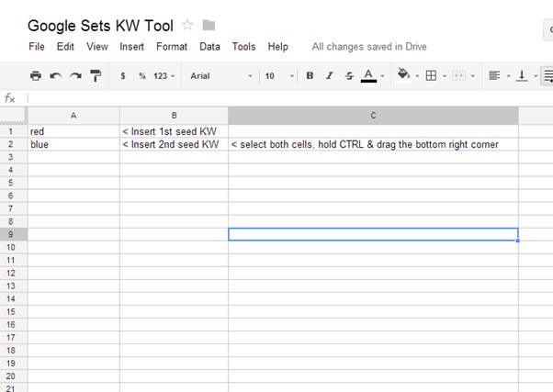Click the formula bar input

(x=289, y=98)
